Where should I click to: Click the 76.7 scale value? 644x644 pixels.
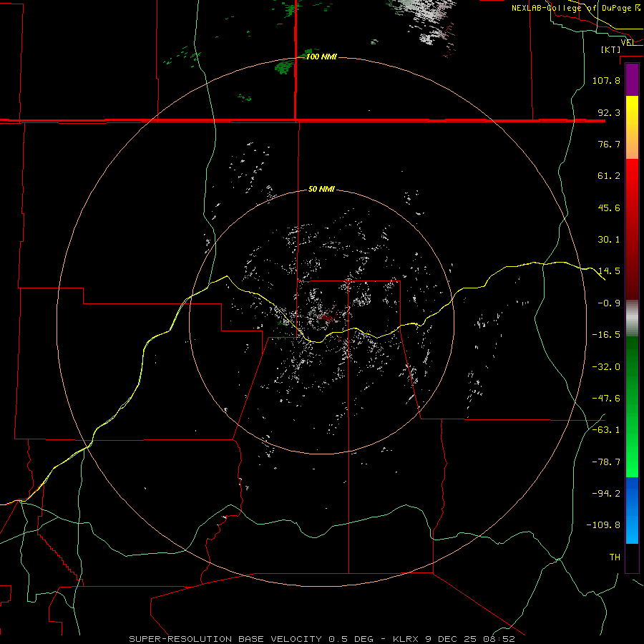pos(609,144)
